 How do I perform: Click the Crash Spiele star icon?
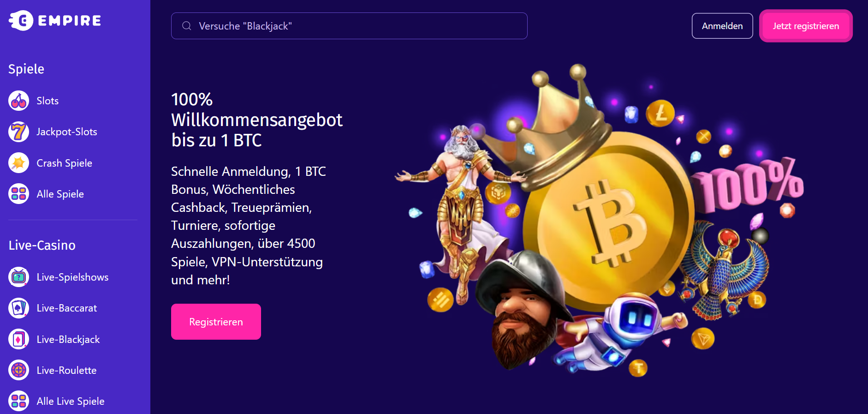pyautogui.click(x=19, y=163)
